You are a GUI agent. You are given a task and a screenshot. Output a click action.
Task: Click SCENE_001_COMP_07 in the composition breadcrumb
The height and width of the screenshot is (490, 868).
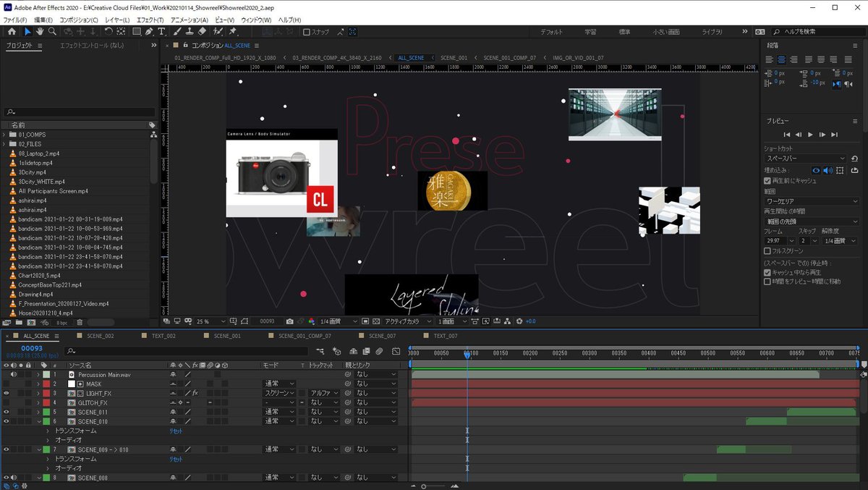point(509,57)
